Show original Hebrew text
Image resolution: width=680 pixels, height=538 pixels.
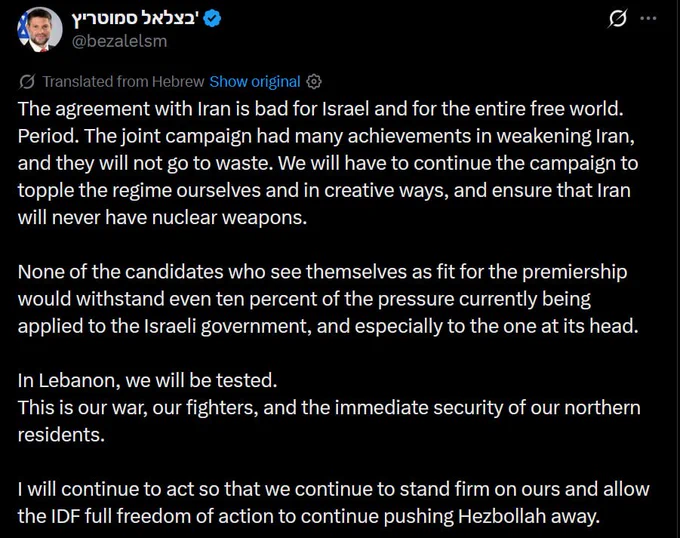(255, 82)
